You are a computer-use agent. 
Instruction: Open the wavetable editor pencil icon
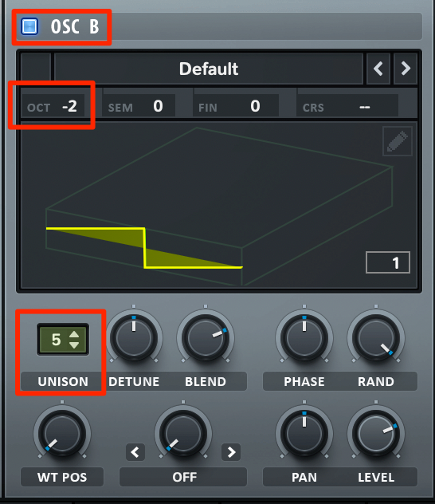397,141
